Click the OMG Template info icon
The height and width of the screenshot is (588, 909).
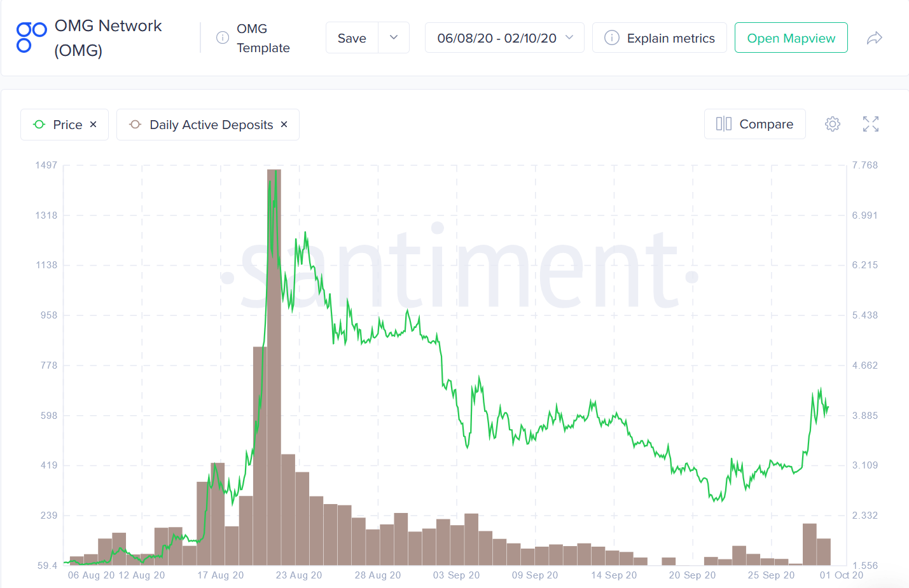tap(223, 38)
